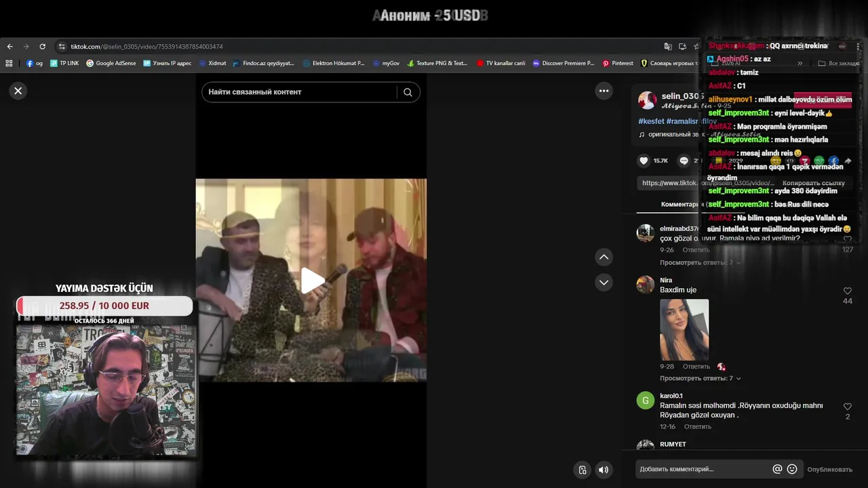Screen dimensions: 868x488
Task: Reload the page with refresh icon
Action: coord(42,47)
